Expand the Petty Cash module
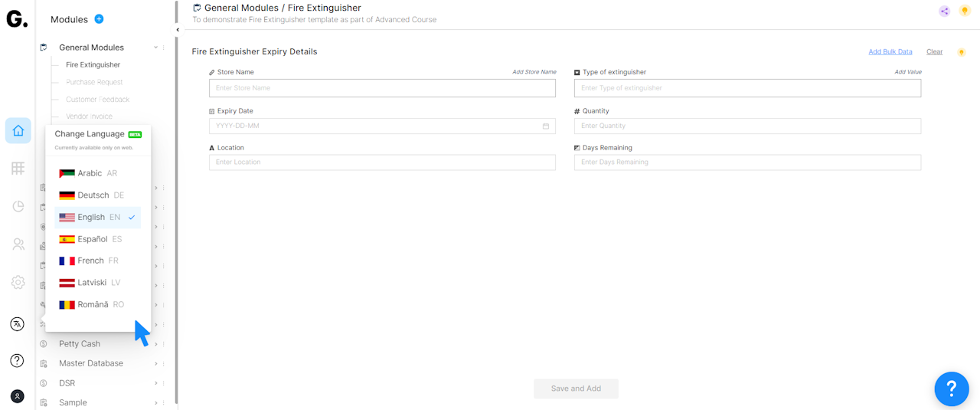980x410 pixels. pos(155,344)
